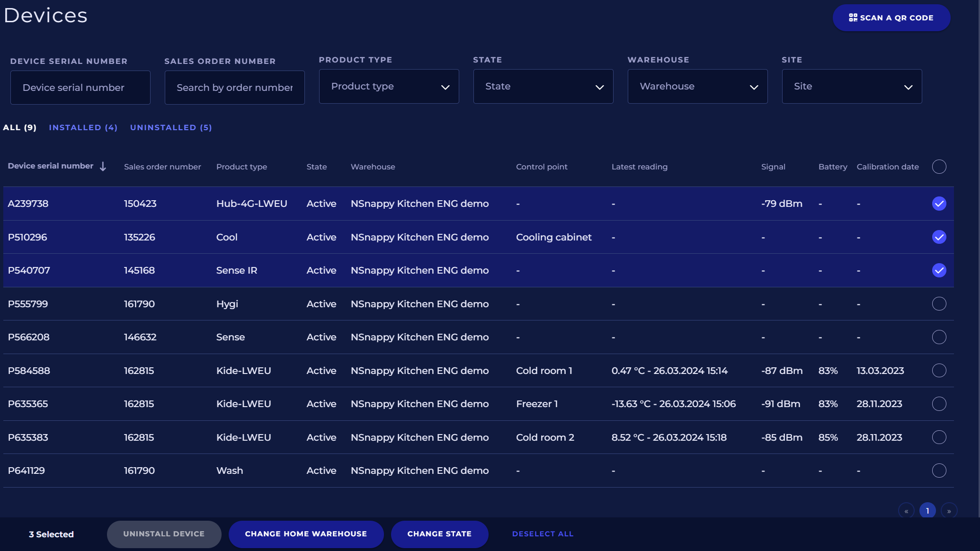
Task: Select the P555799 Hygi device checkbox
Action: [939, 304]
